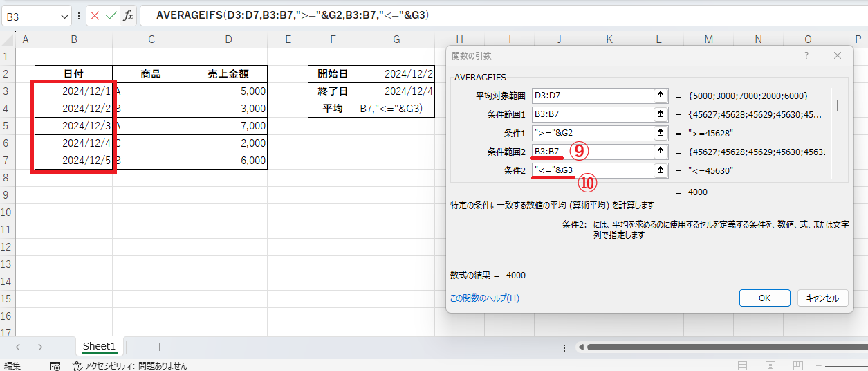
Task: Click the range selector arrow for 条件範囲1
Action: point(661,114)
